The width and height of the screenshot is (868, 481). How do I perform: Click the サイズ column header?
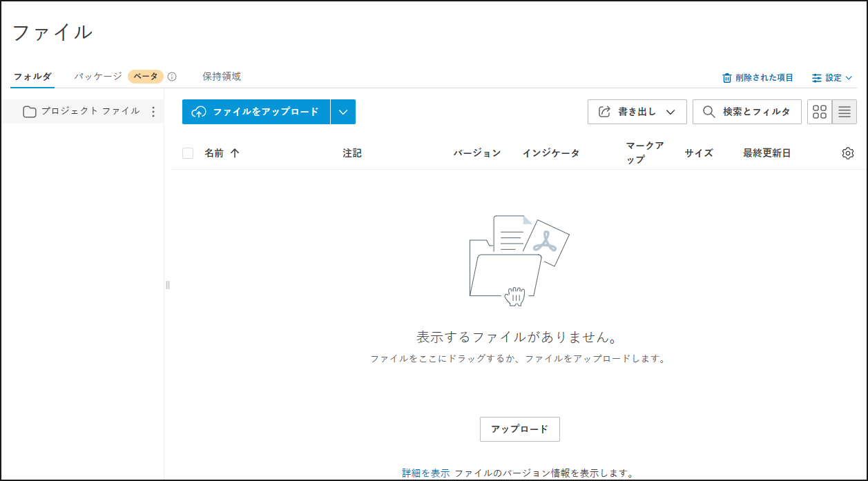(699, 153)
